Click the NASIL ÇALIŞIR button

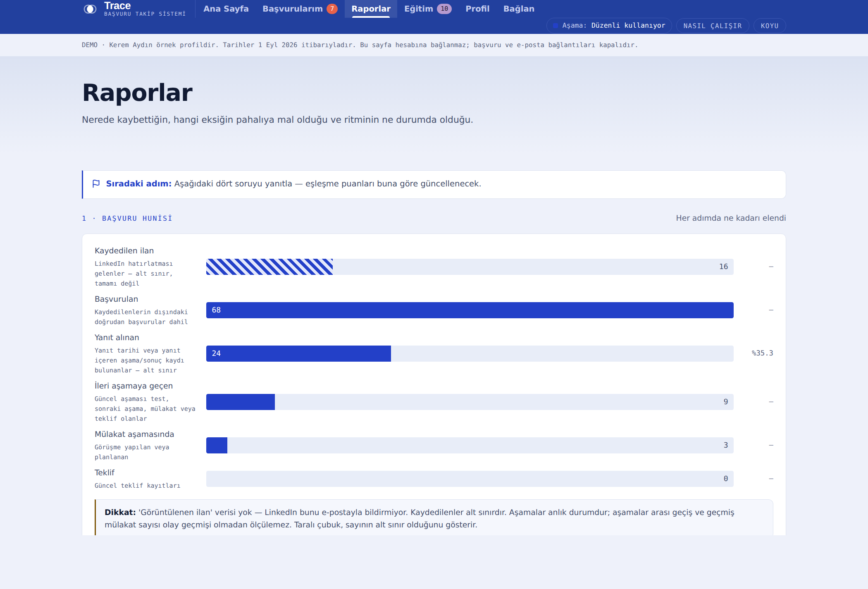[713, 26]
